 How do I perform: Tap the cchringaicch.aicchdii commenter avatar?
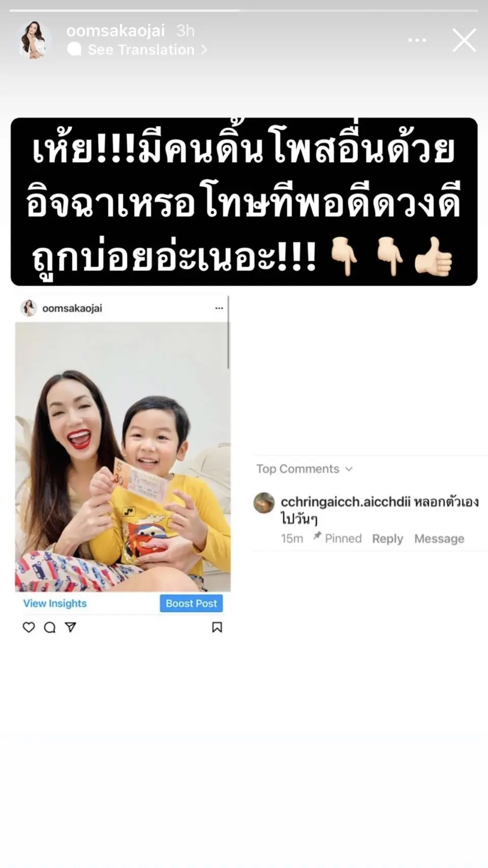[264, 503]
